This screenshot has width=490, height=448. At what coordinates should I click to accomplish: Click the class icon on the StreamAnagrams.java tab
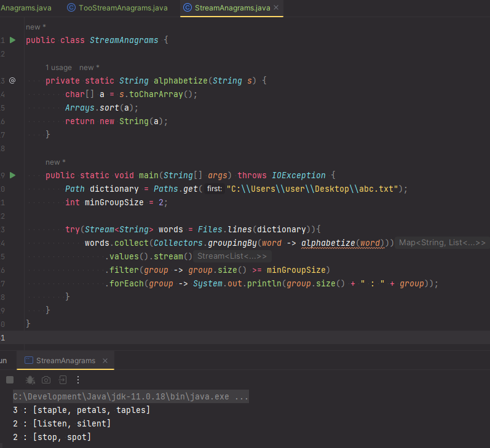[x=187, y=7]
